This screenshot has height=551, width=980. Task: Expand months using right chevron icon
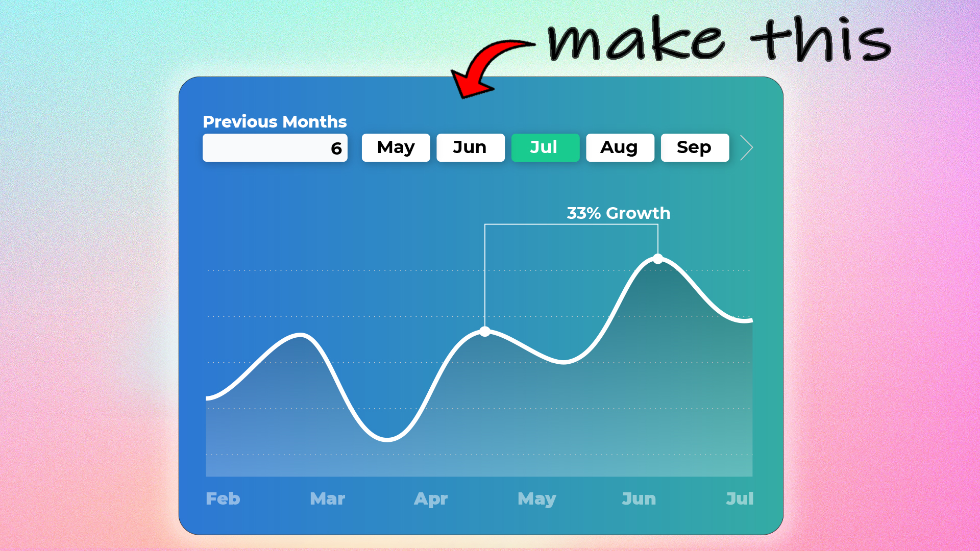point(746,147)
